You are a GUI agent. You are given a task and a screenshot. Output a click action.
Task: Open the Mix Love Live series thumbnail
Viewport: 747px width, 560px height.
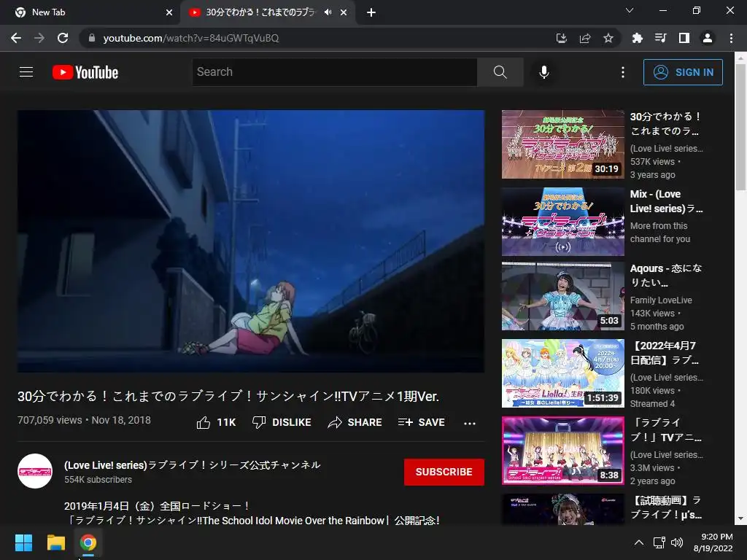[562, 222]
